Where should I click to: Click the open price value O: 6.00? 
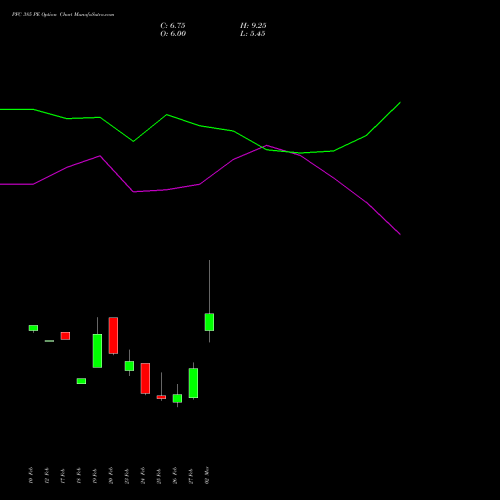coord(173,34)
